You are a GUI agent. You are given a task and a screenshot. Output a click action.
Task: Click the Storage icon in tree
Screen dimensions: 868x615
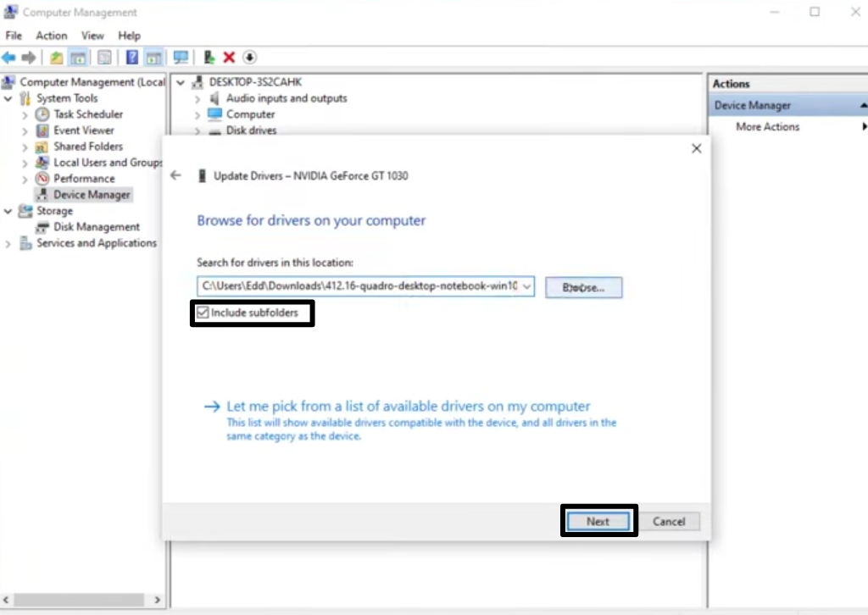[25, 211]
